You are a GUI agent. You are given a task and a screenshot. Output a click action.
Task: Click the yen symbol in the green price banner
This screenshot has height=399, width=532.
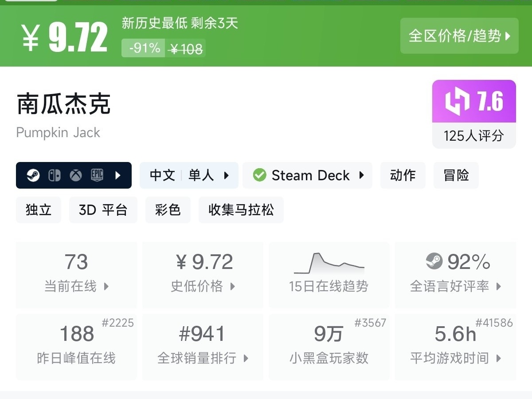coord(31,38)
